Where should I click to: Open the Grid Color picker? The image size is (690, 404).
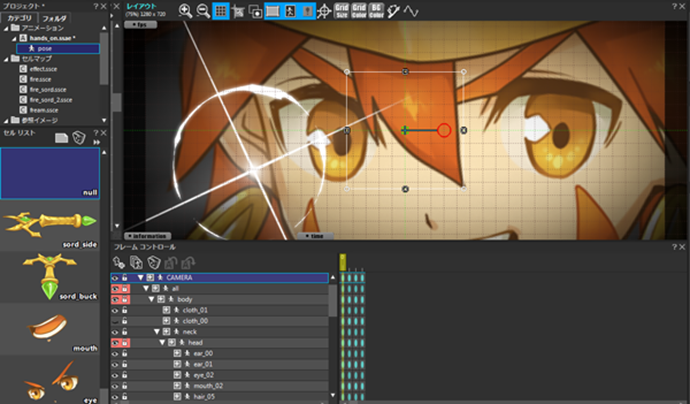(x=359, y=11)
